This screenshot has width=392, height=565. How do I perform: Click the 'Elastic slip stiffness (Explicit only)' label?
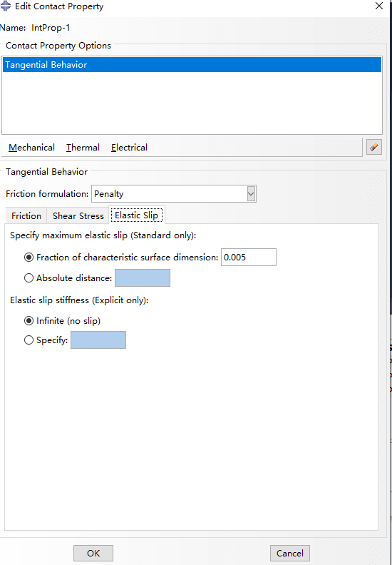[79, 300]
